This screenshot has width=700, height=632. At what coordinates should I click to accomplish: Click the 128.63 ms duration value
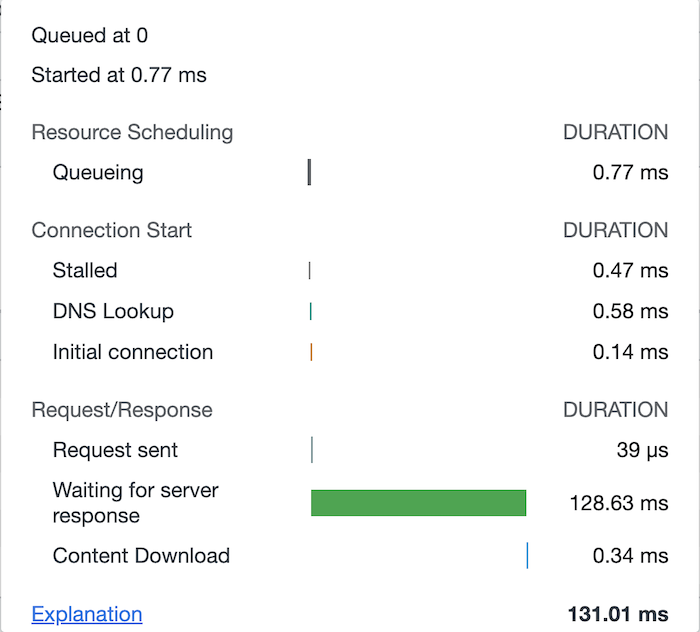[619, 503]
